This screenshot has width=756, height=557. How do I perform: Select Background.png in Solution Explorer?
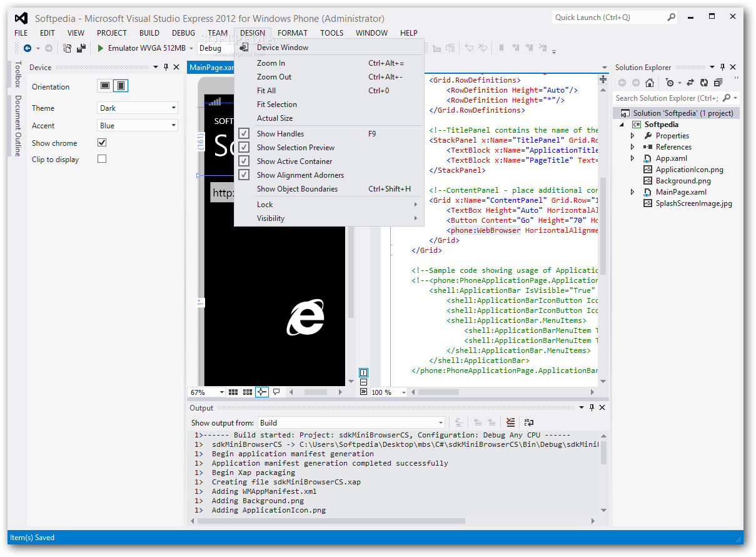click(683, 181)
